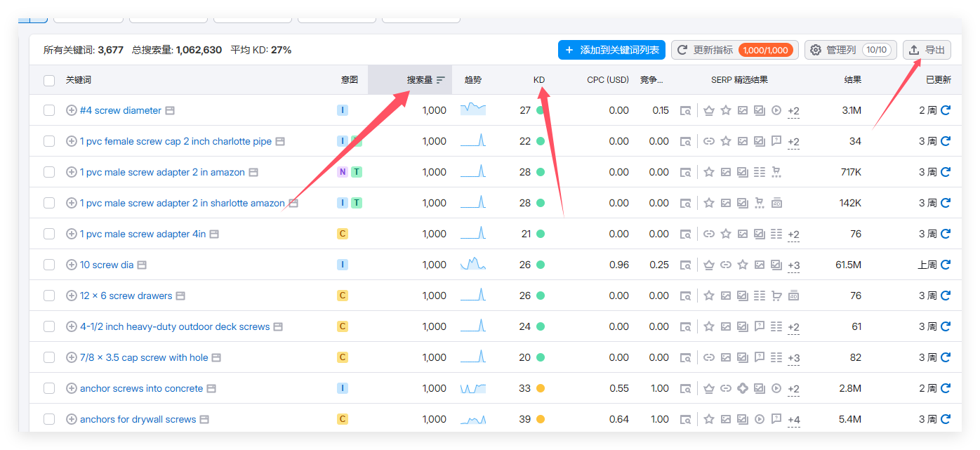The width and height of the screenshot is (980, 450).
Task: SERP icon after anchor screws into concrete
Action: point(211,389)
